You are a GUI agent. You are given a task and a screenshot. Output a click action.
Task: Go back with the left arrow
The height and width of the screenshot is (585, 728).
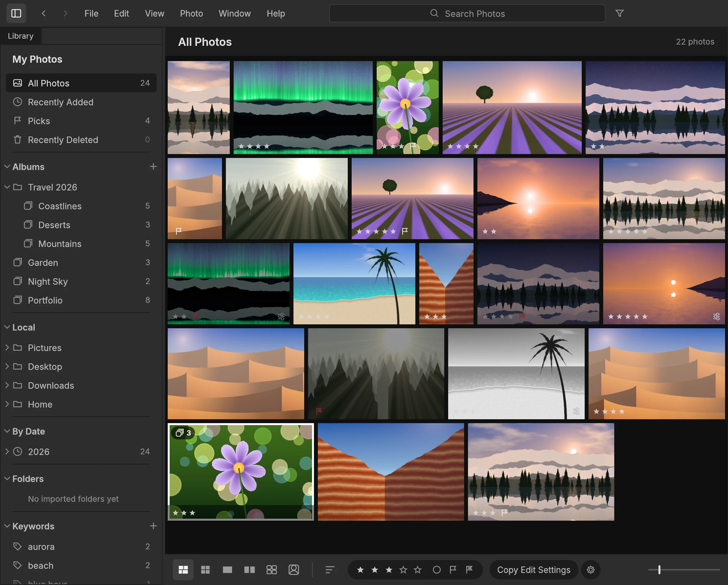(x=44, y=14)
